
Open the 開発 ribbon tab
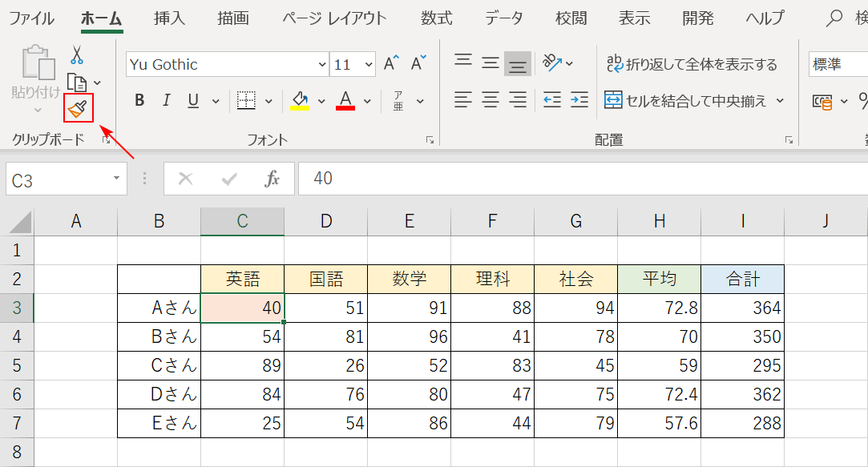pyautogui.click(x=697, y=18)
